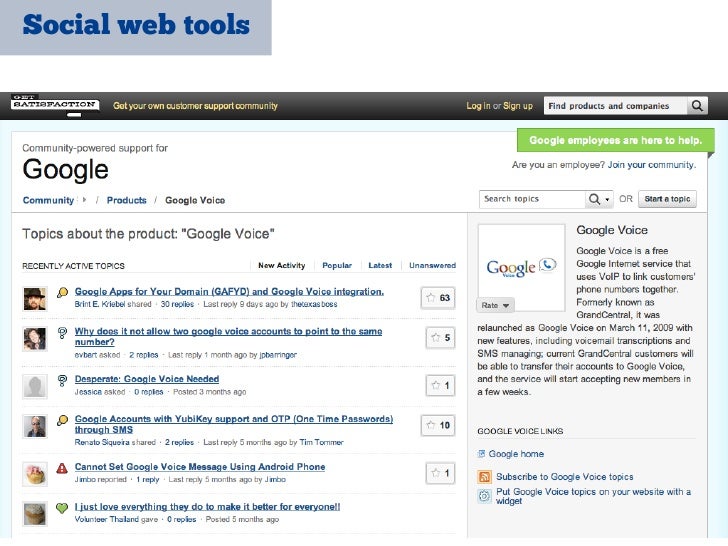Image resolution: width=728 pixels, height=546 pixels.
Task: Expand the Community breadcrumb arrow
Action: [x=84, y=200]
